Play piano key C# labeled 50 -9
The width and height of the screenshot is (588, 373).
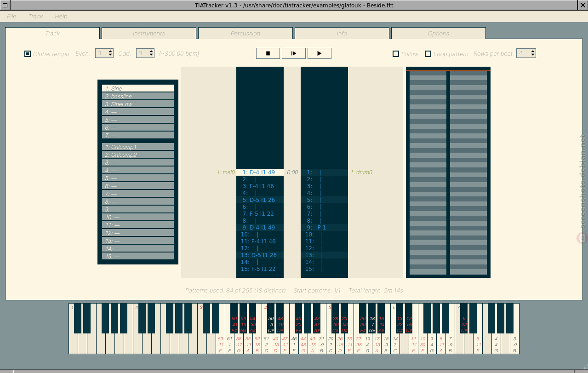[x=271, y=318]
